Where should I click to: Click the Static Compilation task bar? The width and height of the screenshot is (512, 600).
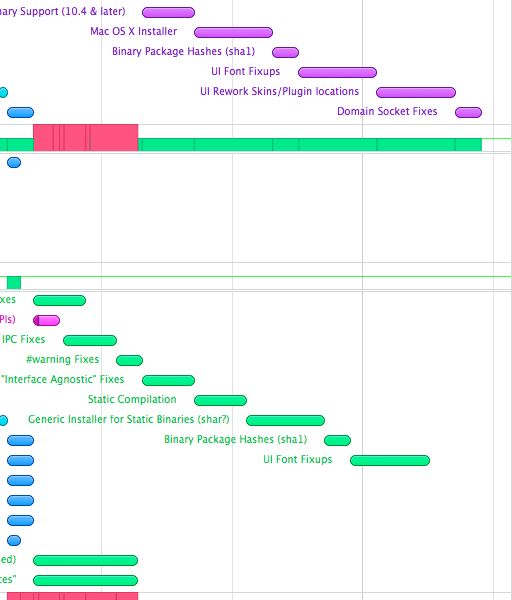[220, 400]
